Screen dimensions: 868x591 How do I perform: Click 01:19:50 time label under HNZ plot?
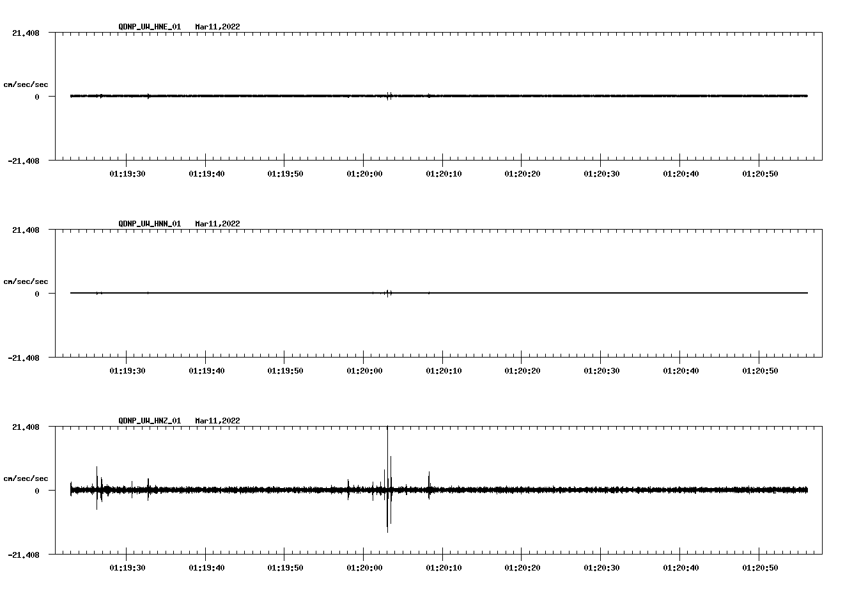[285, 568]
